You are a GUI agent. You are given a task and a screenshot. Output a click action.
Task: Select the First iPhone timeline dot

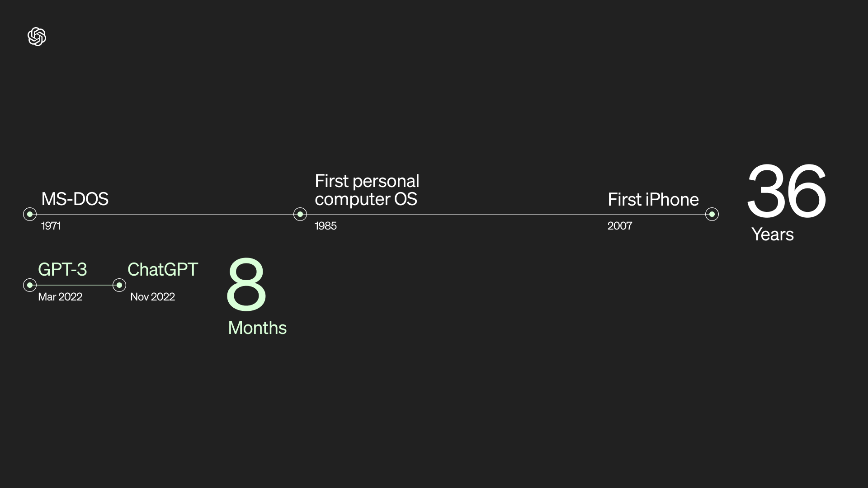[x=712, y=214]
